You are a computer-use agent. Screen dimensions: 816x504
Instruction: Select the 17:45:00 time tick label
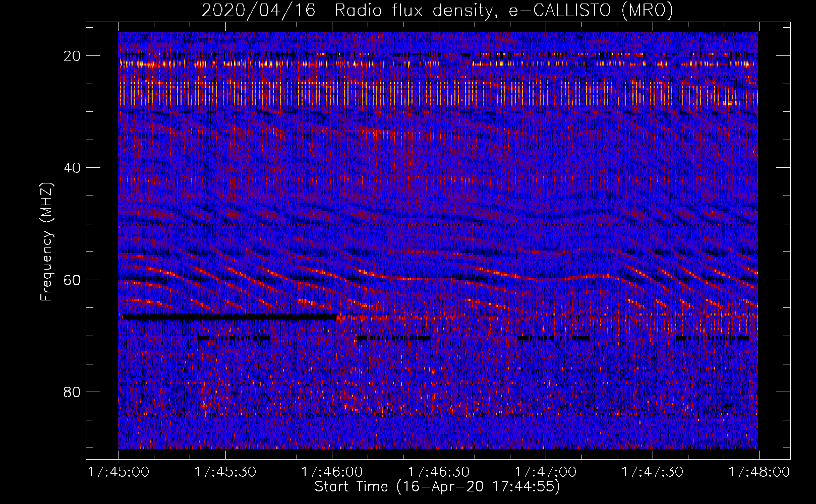tap(119, 472)
